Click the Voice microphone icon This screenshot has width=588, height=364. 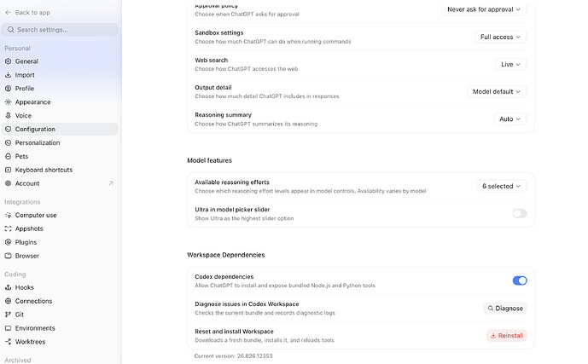tap(8, 115)
